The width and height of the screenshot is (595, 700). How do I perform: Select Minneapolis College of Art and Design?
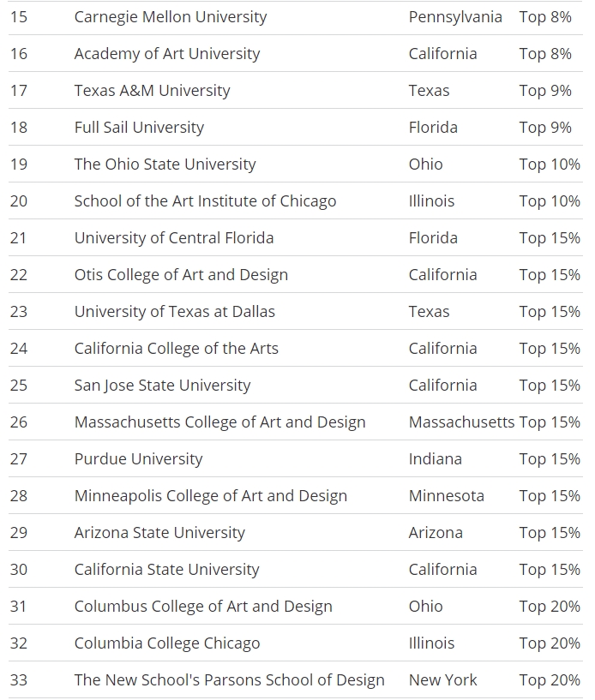[x=210, y=495]
